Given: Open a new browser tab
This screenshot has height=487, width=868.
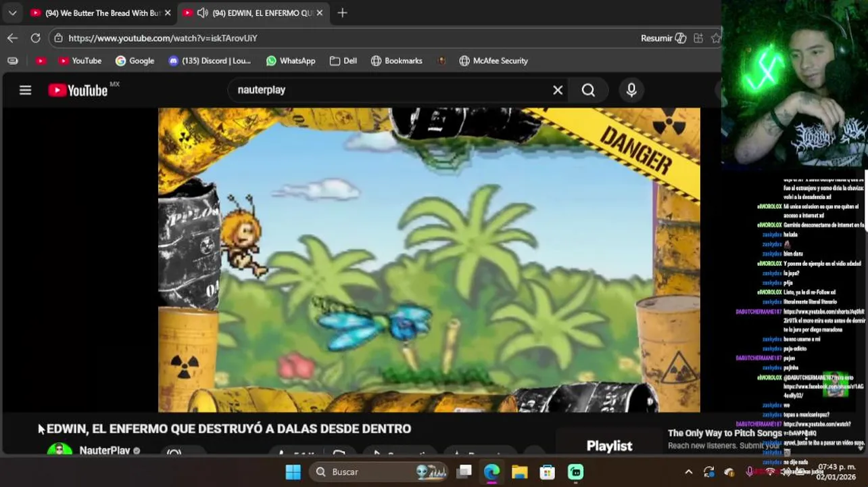Looking at the screenshot, I should [342, 13].
